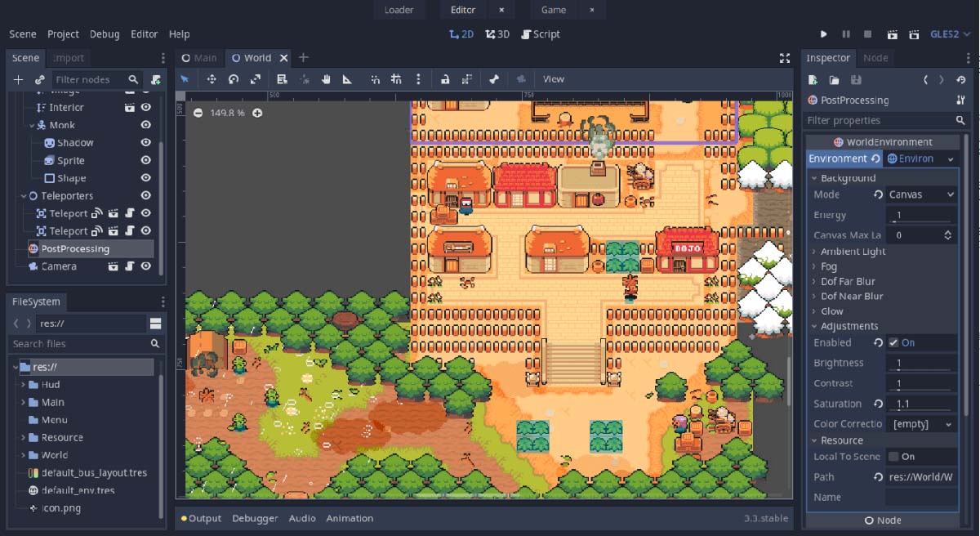Hide the Interior node
This screenshot has height=536, width=980.
(x=146, y=107)
